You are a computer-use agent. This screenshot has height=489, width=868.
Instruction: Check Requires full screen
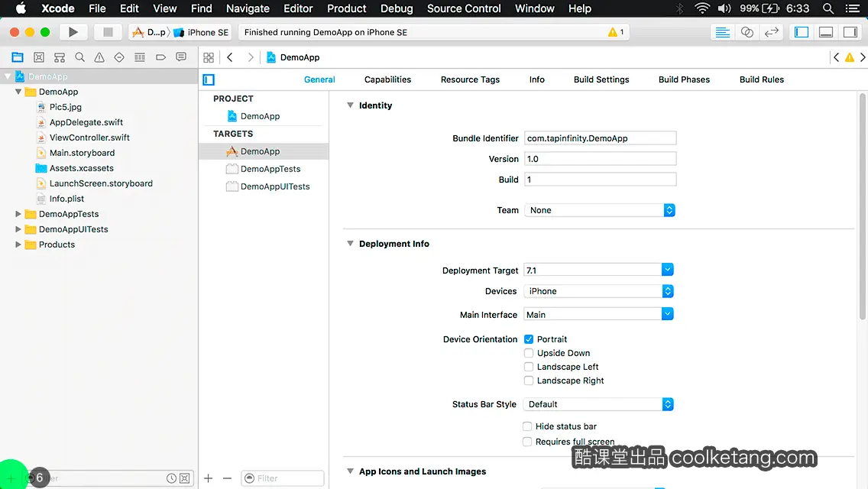point(527,442)
